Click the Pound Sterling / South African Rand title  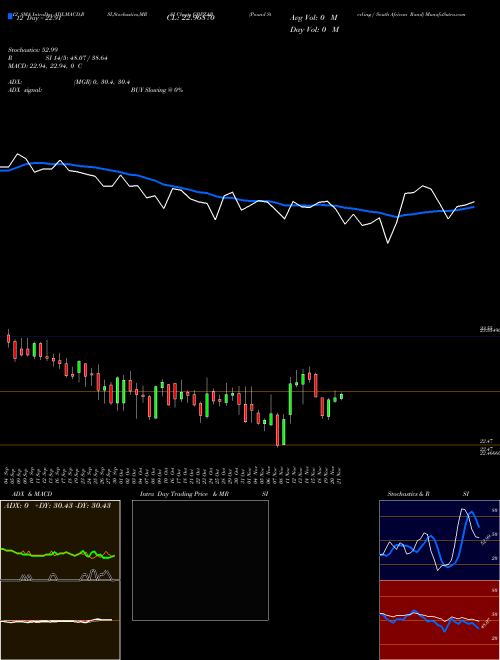pos(357,14)
